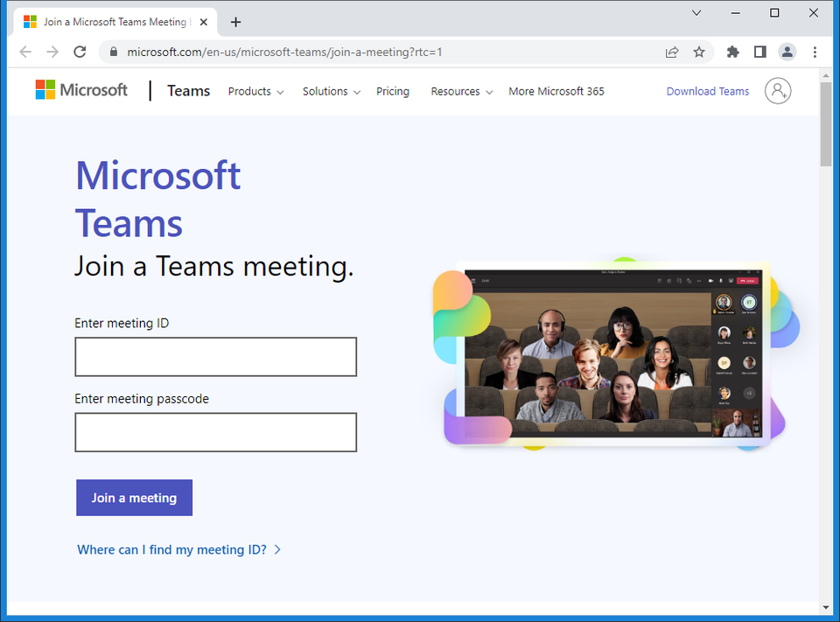Screen dimensions: 840x622
Task: Bookmark this page with the star icon
Action: [699, 52]
